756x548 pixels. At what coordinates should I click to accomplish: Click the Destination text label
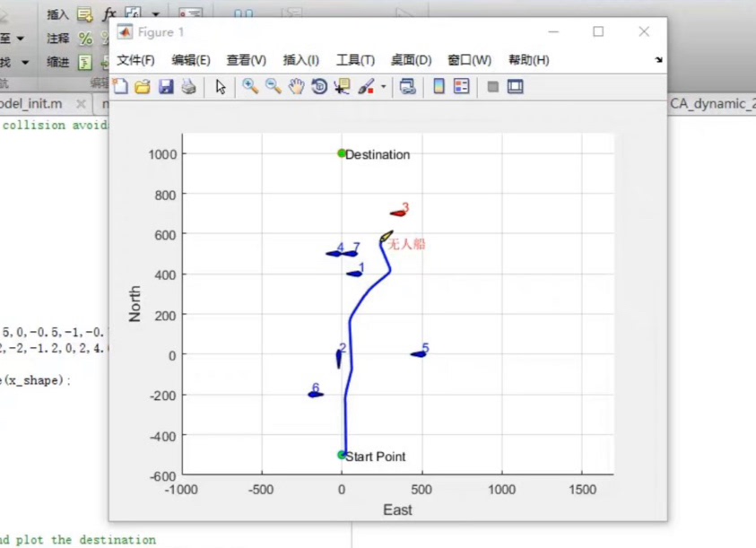(378, 155)
